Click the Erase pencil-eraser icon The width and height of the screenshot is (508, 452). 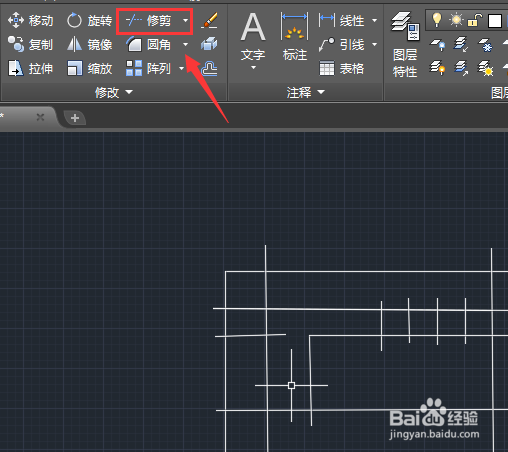210,21
